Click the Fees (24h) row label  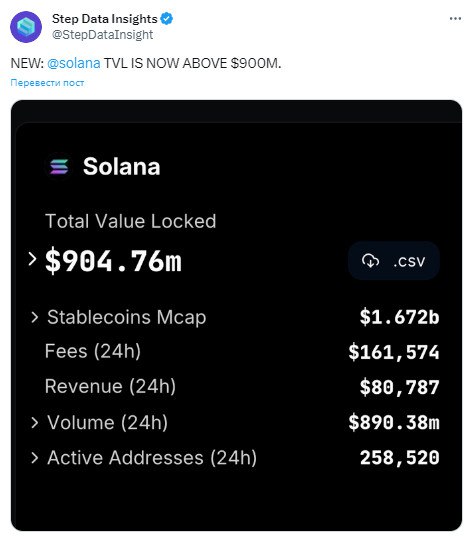(x=93, y=351)
